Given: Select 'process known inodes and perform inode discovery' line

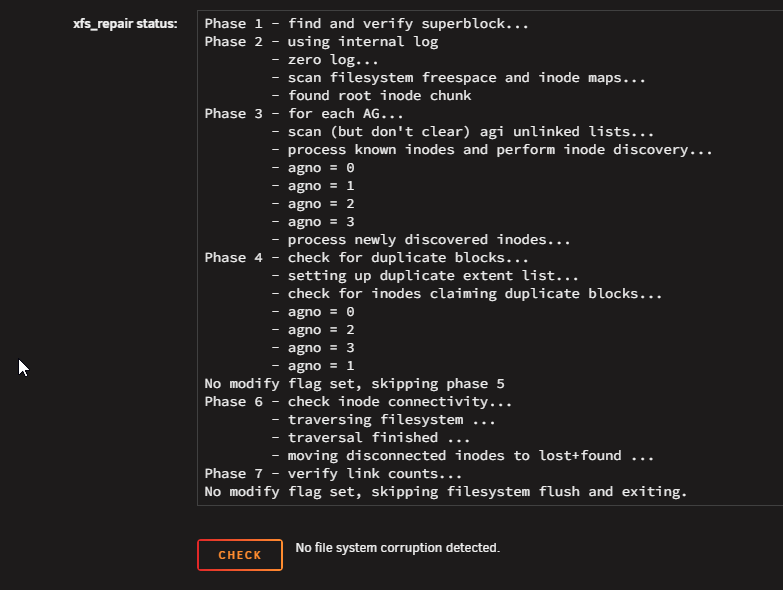Looking at the screenshot, I should click(x=492, y=149).
